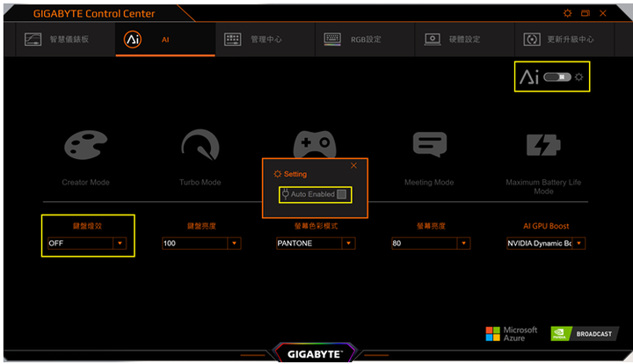Expand the AI GPU Boost dropdown arrow
The height and width of the screenshot is (364, 633).
(x=579, y=244)
